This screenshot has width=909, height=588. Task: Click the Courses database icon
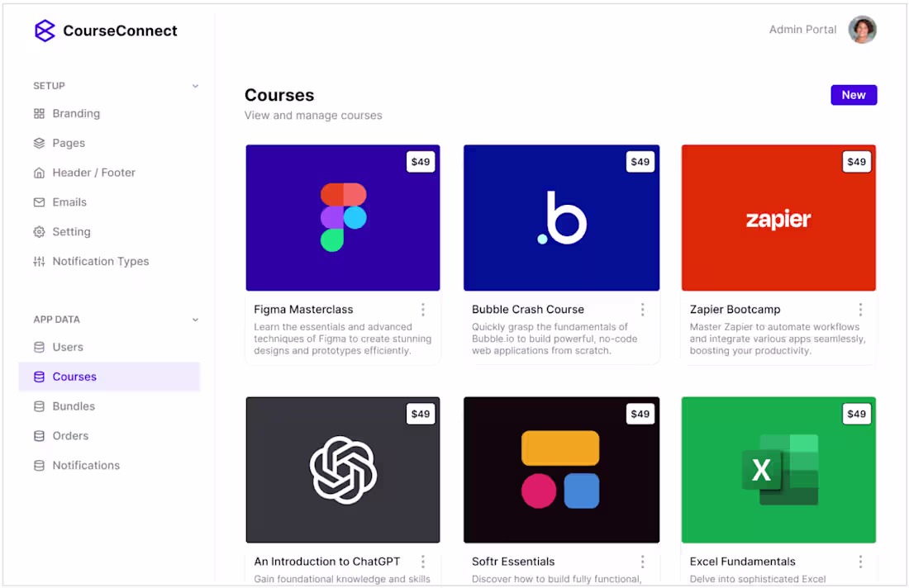point(39,377)
